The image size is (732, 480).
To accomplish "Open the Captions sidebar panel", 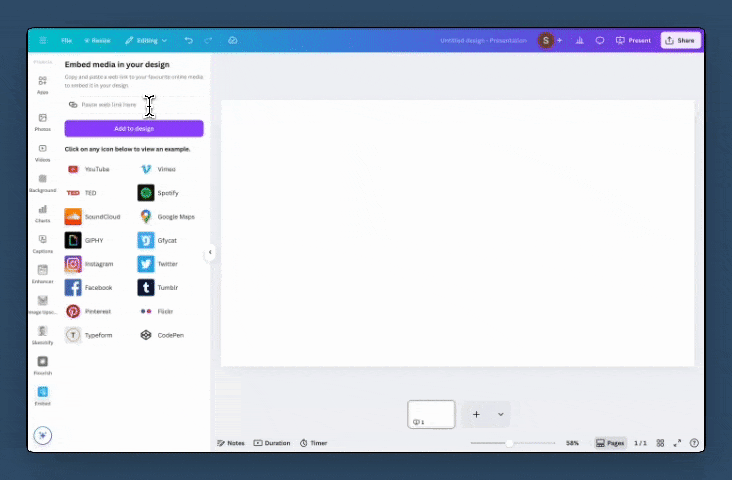I will (42, 244).
